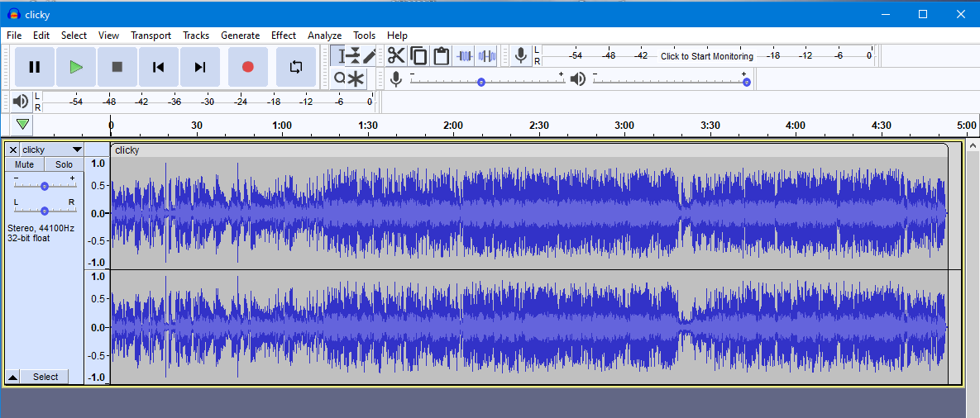
Task: Open the Help menu
Action: click(x=397, y=36)
